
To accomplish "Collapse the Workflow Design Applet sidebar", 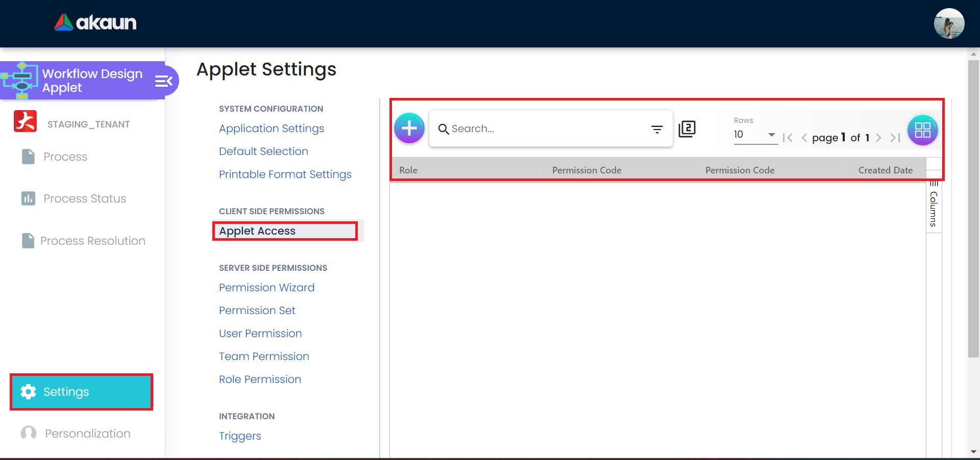I will tap(164, 81).
